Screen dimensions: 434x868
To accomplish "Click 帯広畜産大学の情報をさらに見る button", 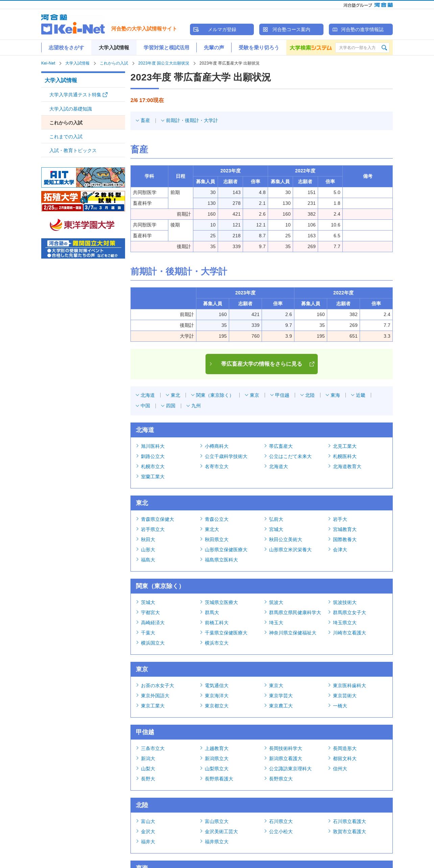I will tap(262, 364).
